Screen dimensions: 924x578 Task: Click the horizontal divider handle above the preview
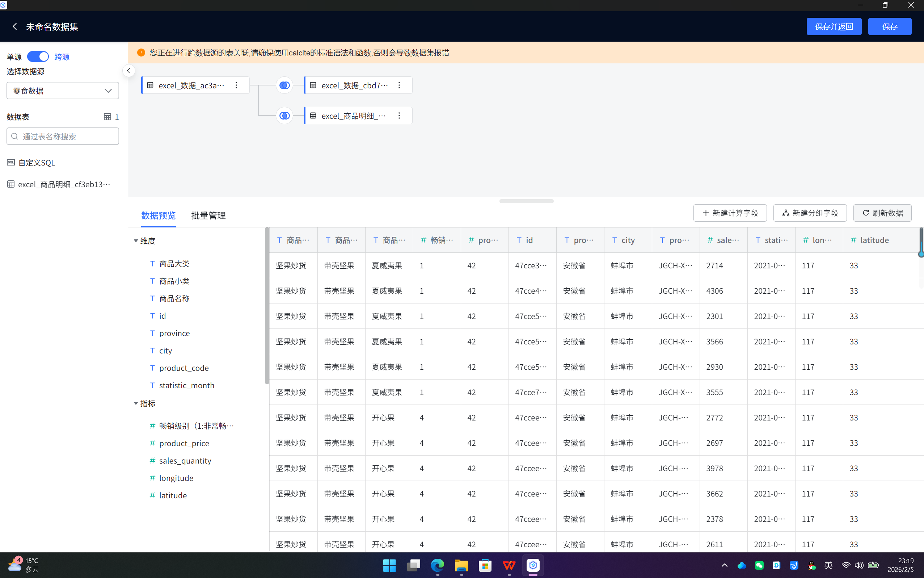pos(526,201)
